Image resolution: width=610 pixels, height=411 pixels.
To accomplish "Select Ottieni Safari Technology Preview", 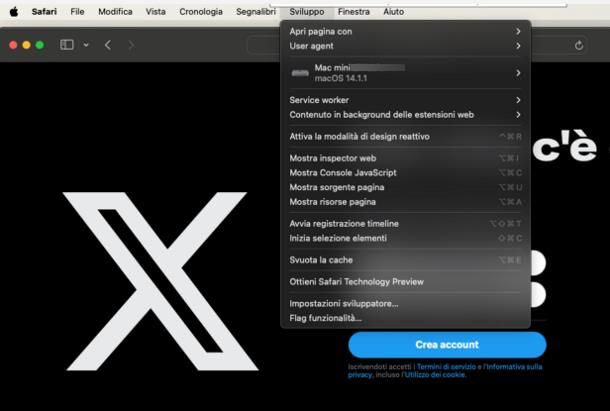I will tap(405, 282).
